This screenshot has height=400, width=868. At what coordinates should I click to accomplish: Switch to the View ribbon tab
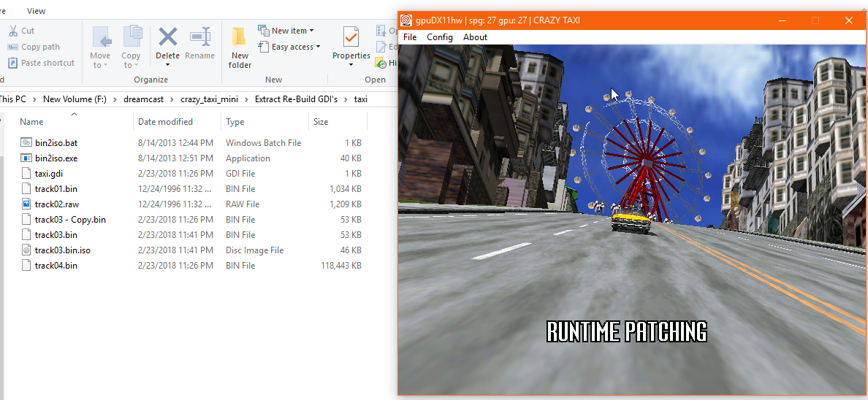coord(36,11)
